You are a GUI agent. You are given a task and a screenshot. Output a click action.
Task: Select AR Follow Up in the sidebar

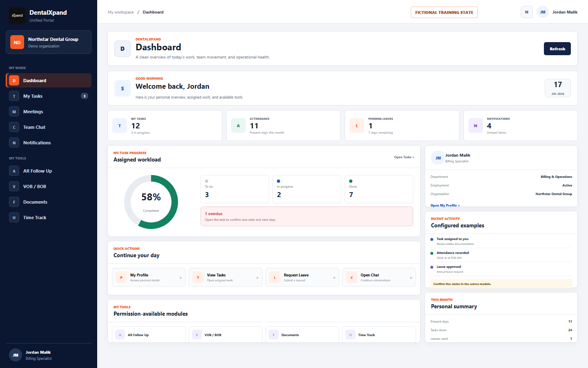pos(49,171)
